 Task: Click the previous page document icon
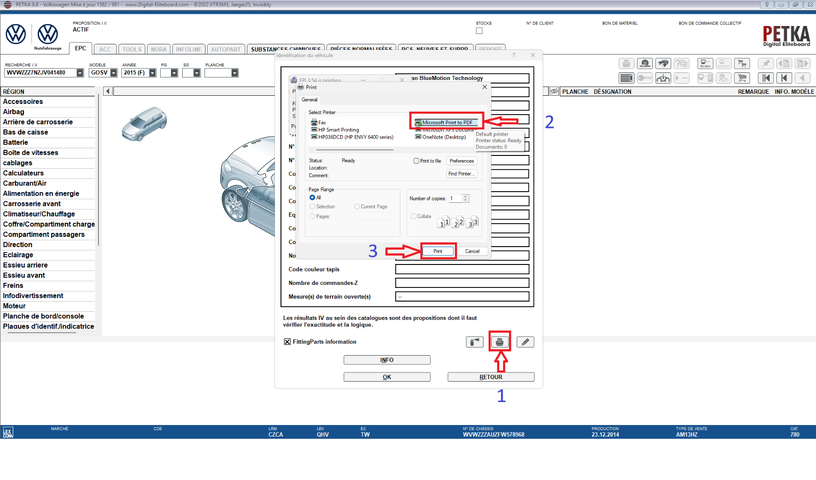click(784, 64)
